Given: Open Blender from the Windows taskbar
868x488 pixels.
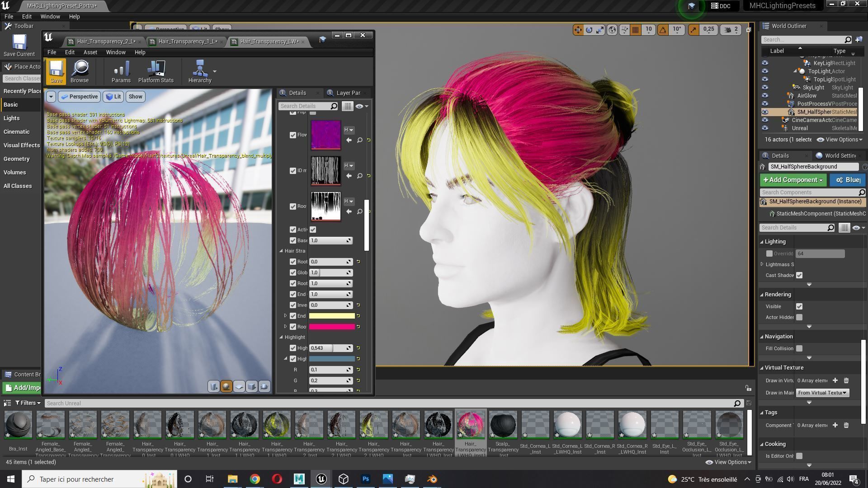Looking at the screenshot, I should point(432,479).
